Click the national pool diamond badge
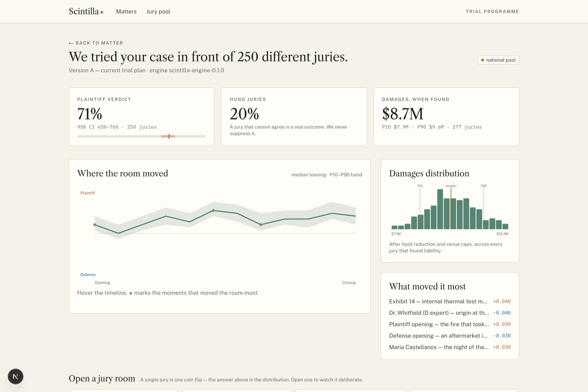Image resolution: width=588 pixels, height=392 pixels. tap(498, 60)
